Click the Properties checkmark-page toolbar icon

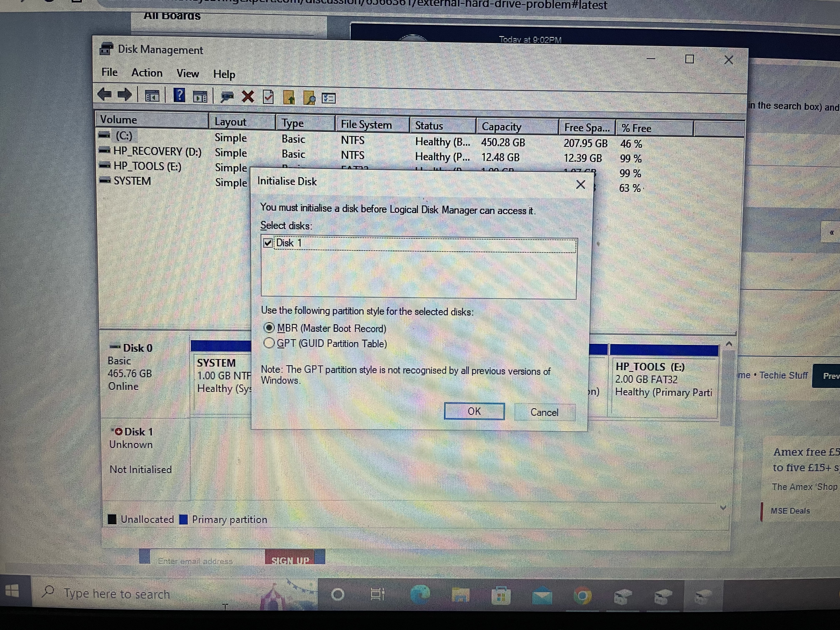269,97
